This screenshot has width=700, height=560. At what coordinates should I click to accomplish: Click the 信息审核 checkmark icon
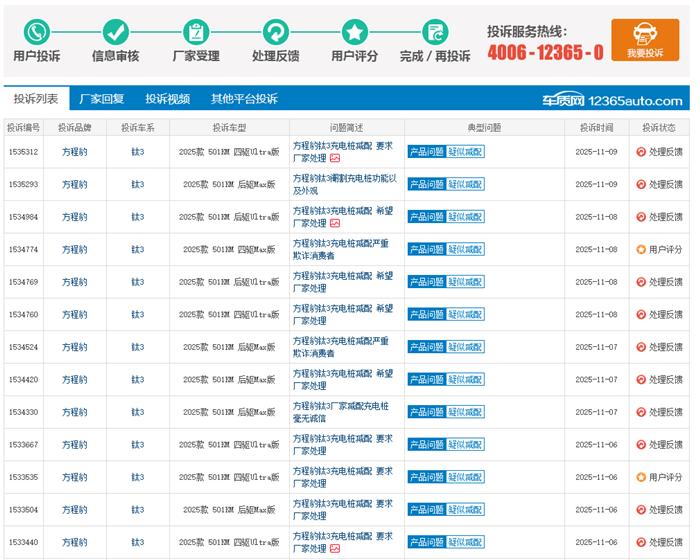pyautogui.click(x=115, y=31)
